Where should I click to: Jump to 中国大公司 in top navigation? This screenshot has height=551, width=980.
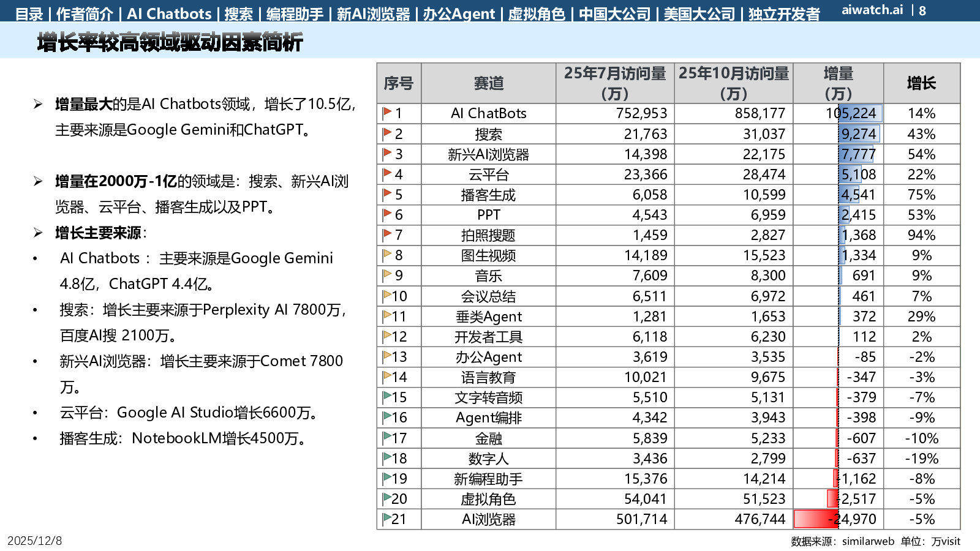click(x=614, y=13)
